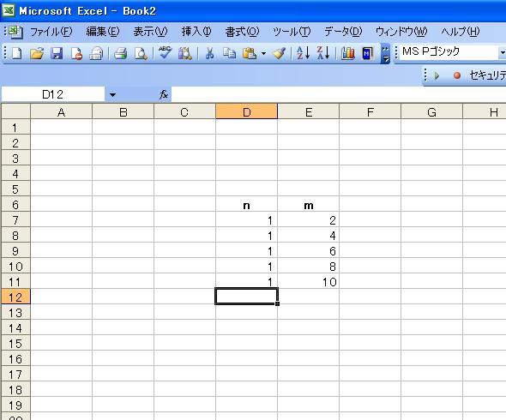Click the Excel icon in the title bar
506x420 pixels.
pyautogui.click(x=9, y=10)
